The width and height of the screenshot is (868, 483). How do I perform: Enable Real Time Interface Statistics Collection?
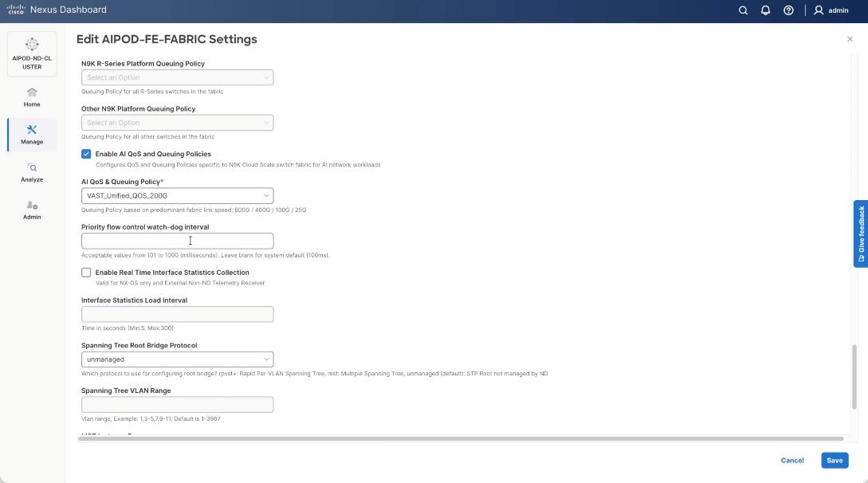(x=85, y=272)
